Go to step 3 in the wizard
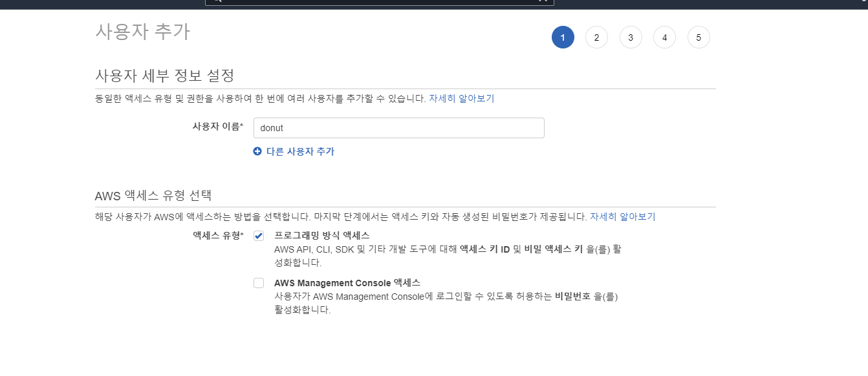 click(x=631, y=37)
